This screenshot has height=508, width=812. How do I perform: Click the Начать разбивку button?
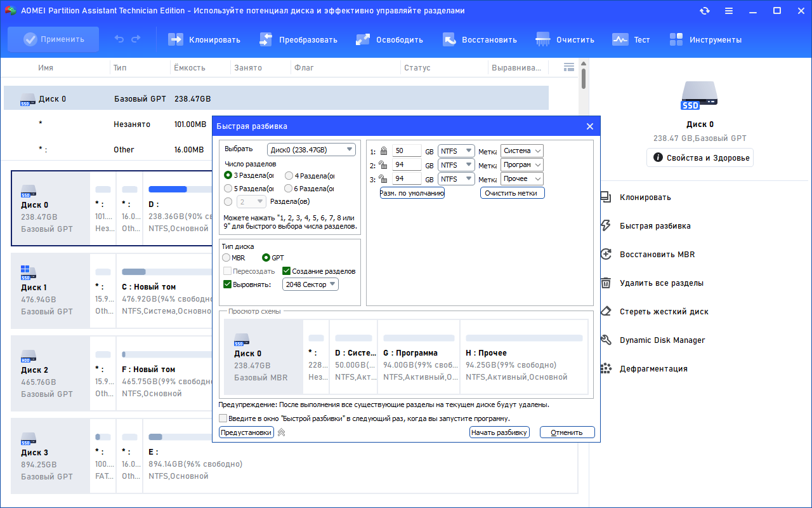coord(499,432)
